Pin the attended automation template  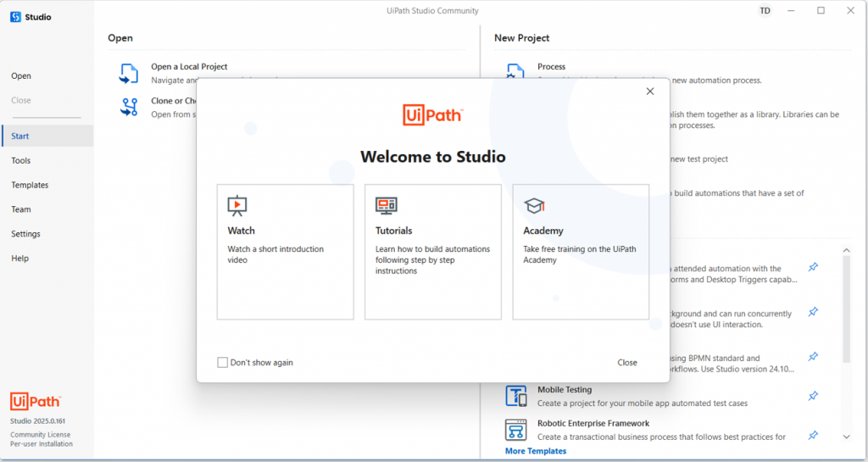pyautogui.click(x=813, y=267)
